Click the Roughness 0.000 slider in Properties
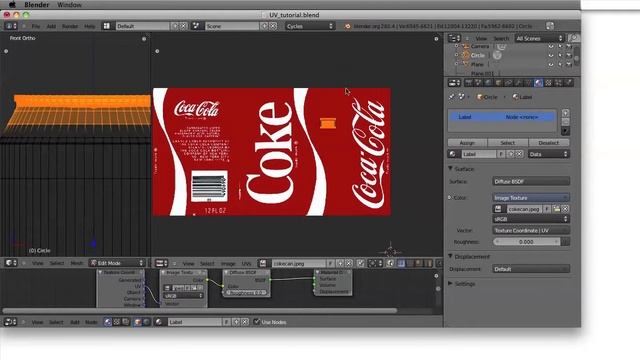640x360 pixels. (526, 242)
